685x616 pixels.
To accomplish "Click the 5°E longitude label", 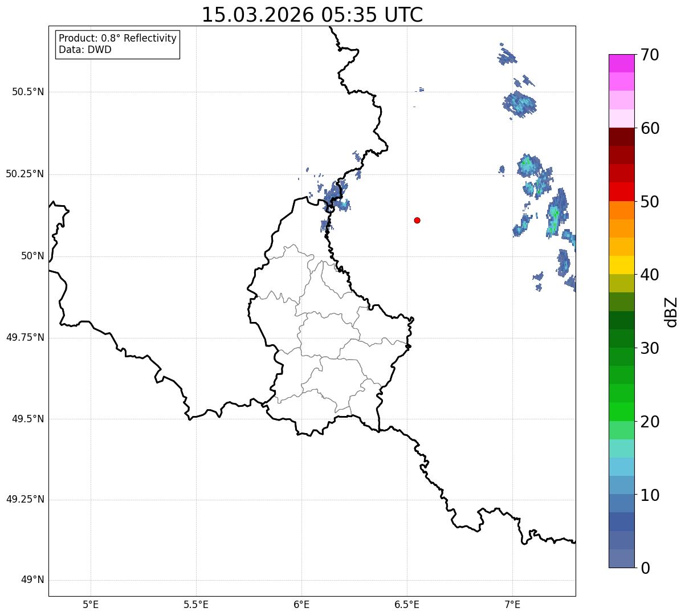I will [x=91, y=604].
